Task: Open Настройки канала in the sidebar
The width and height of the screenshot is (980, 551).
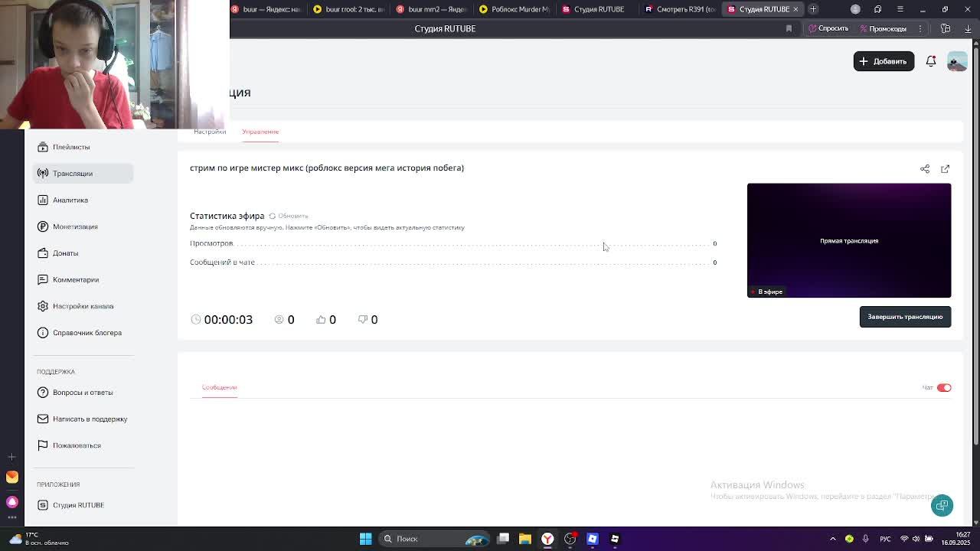Action: point(83,306)
